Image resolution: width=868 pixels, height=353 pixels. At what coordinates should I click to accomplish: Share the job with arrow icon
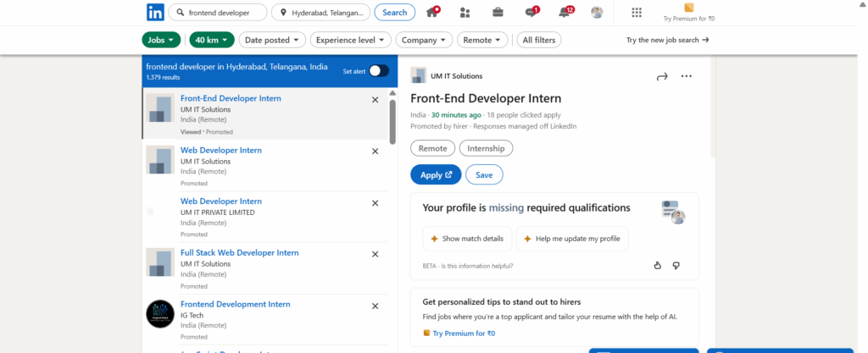click(x=662, y=77)
